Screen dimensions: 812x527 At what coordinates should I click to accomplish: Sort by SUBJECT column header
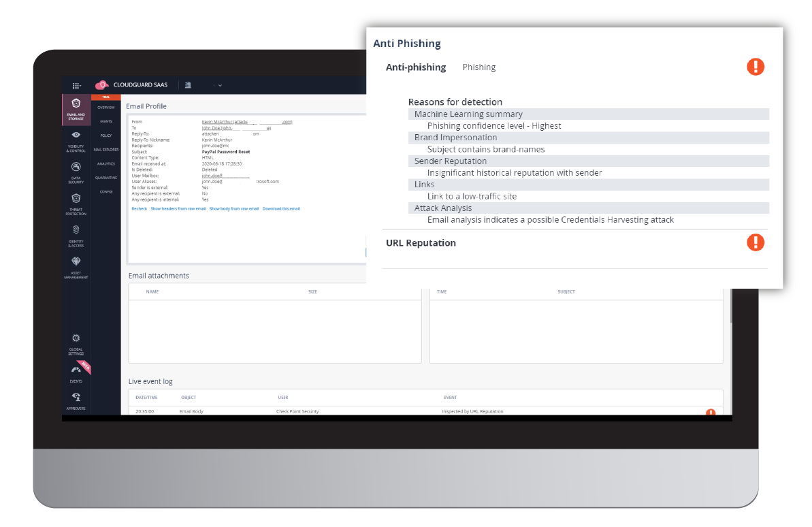[566, 291]
